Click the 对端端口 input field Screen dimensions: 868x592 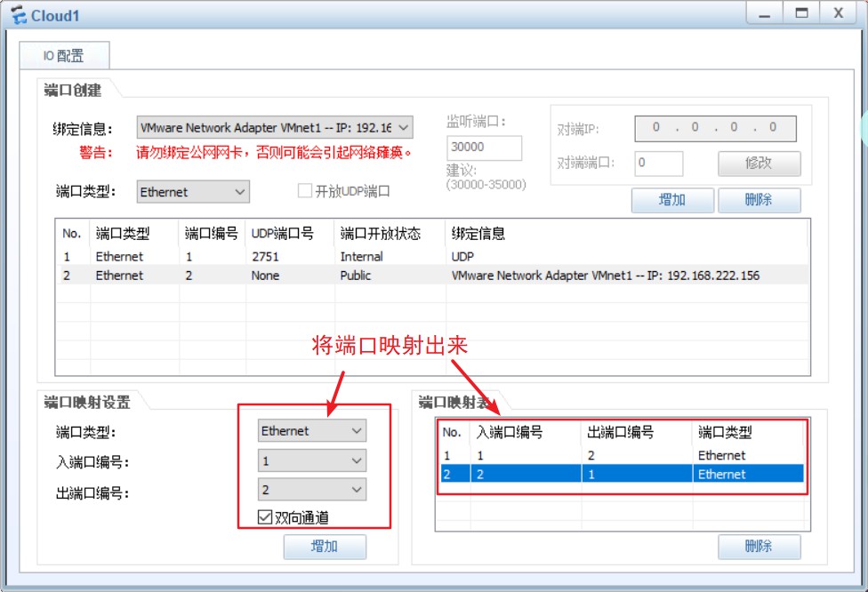pos(658,164)
